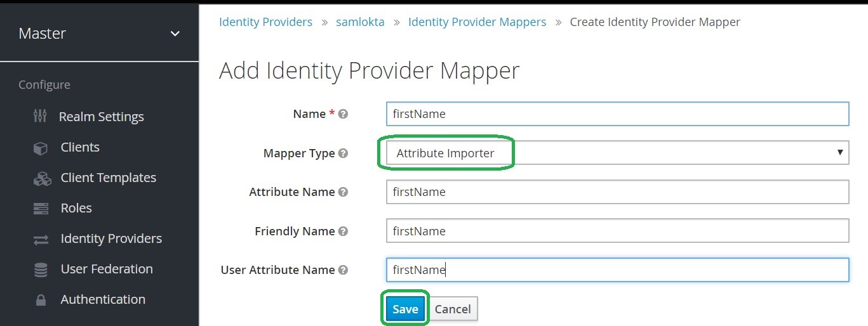Viewport: 868px width, 326px height.
Task: Open the Mapper Type dropdown
Action: [x=617, y=153]
